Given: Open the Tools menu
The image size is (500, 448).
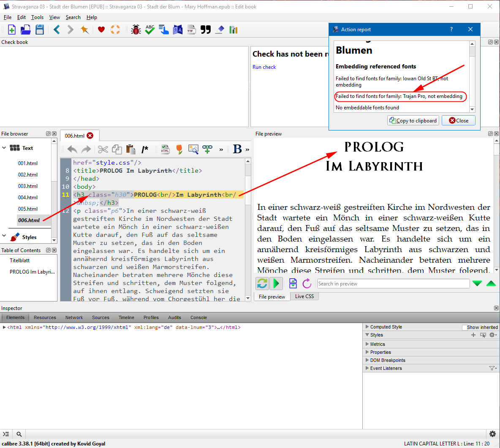Looking at the screenshot, I should 37,17.
